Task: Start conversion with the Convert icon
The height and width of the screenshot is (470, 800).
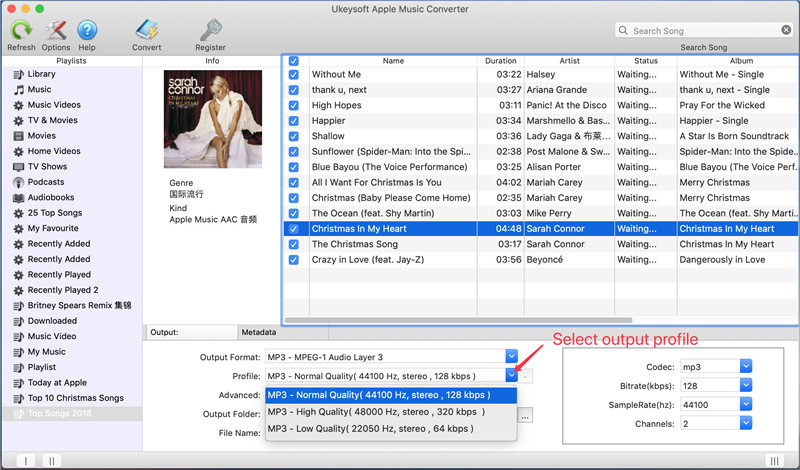Action: click(146, 31)
